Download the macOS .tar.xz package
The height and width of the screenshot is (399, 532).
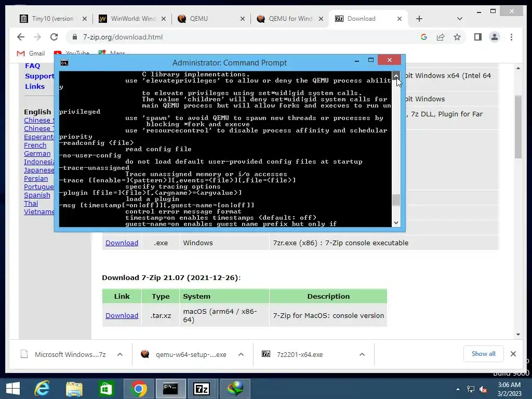coord(122,315)
